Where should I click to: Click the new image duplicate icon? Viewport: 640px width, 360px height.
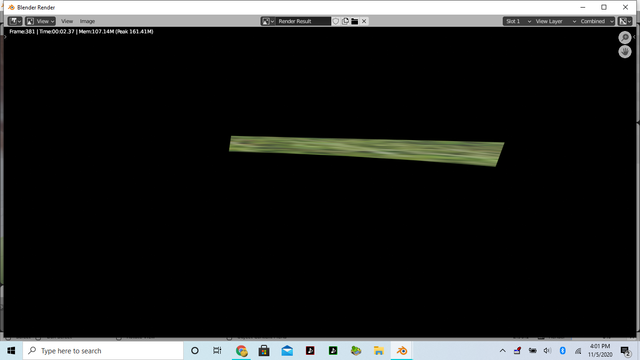click(345, 21)
